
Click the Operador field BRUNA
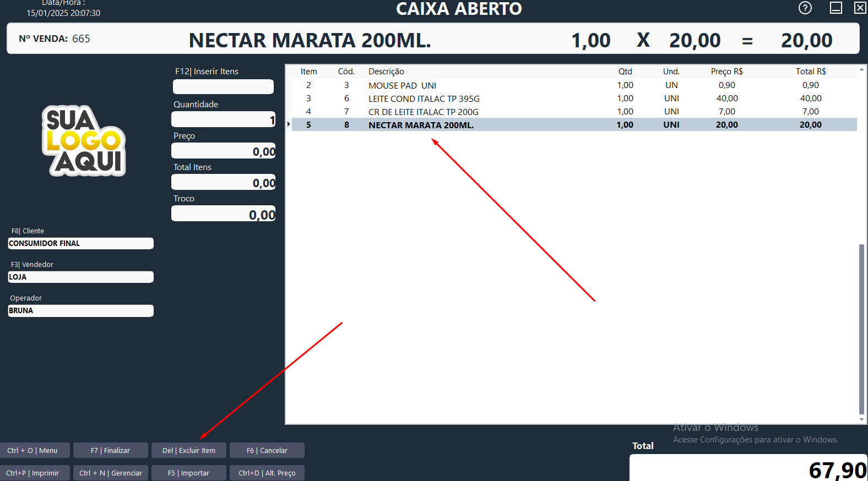pyautogui.click(x=80, y=310)
